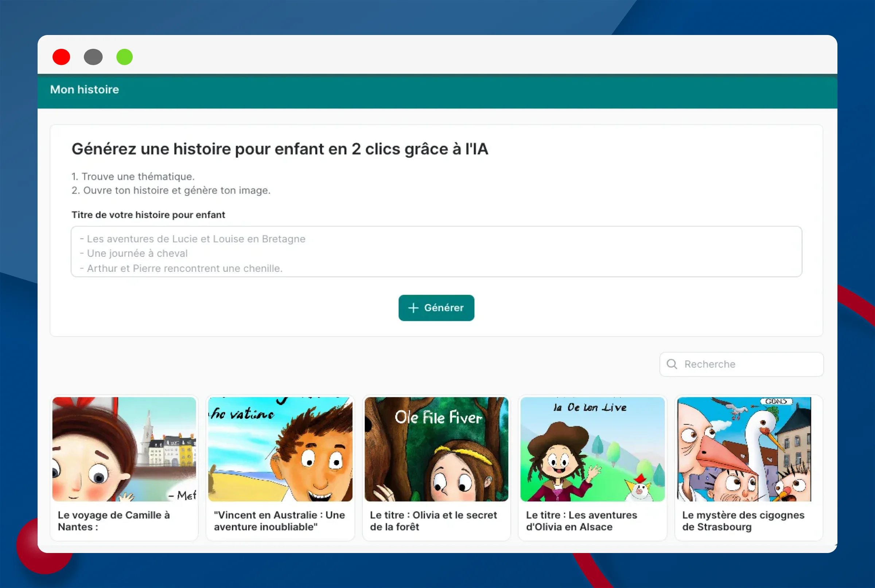The height and width of the screenshot is (588, 875).
Task: Open the cigognes de Strasbourg story image
Action: pos(744,449)
